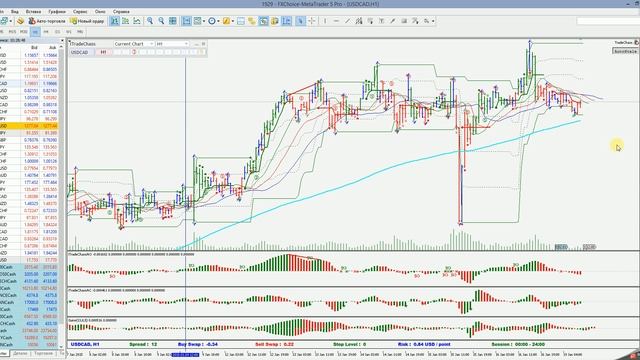Click the periods clock icon
Image resolution: width=640 pixels, height=360 pixels.
click(x=211, y=21)
